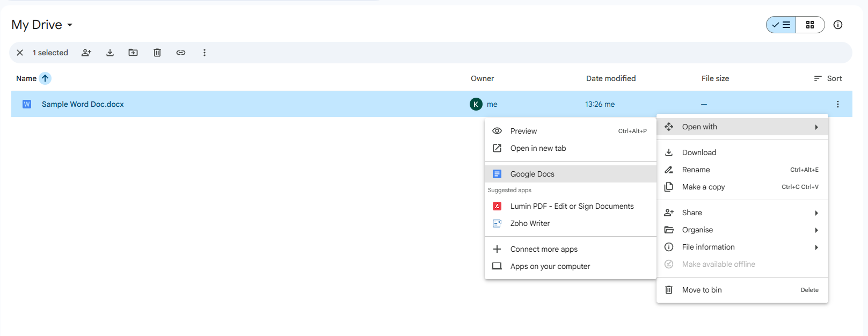Switch to grid layout view
Image resolution: width=868 pixels, height=336 pixels.
tap(810, 25)
